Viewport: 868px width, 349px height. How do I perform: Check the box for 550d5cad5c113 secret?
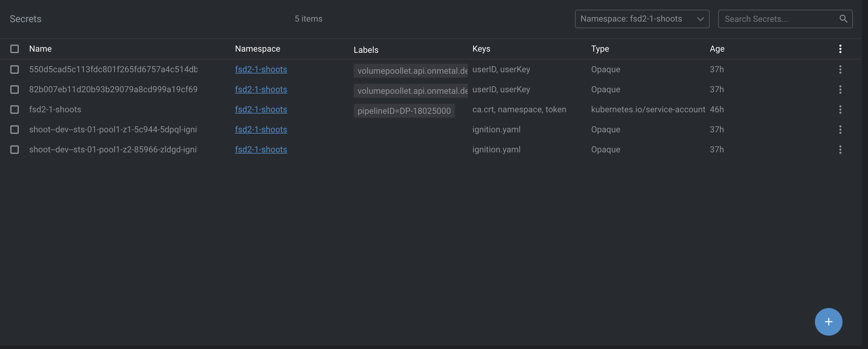coord(15,69)
